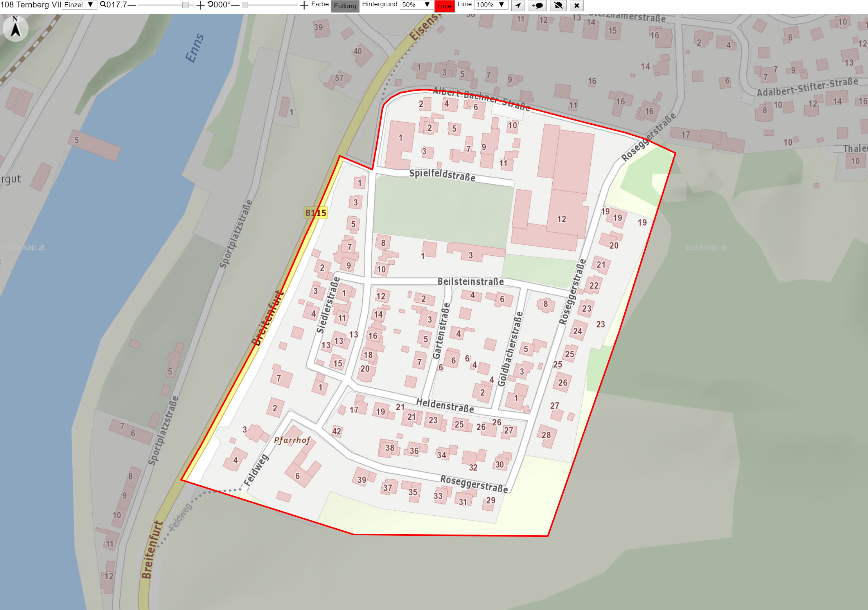Image resolution: width=868 pixels, height=610 pixels.
Task: Click the B115 road label on map
Action: (x=316, y=213)
